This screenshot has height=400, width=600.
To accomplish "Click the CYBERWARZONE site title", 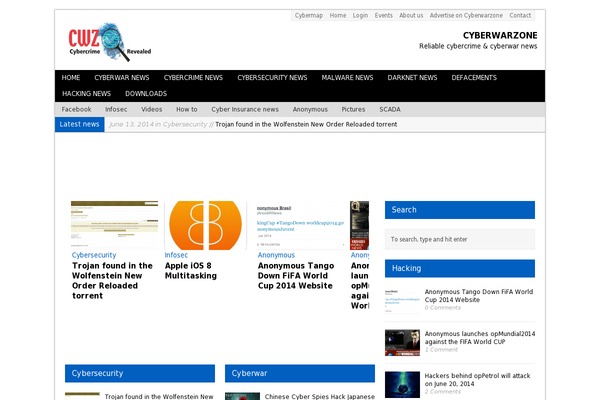I will [500, 35].
